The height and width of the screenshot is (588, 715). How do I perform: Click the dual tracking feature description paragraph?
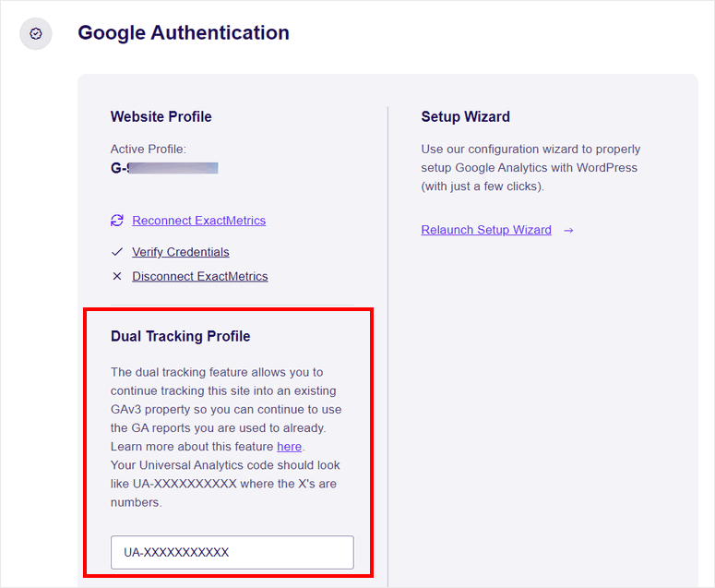pos(218,401)
